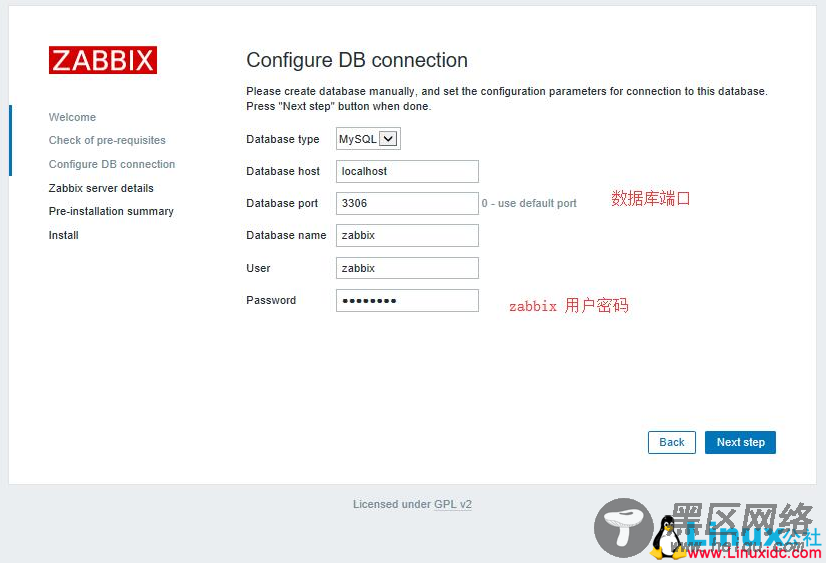Click the '0 - use default port' hint
Viewport: 826px width, 563px height.
[x=529, y=203]
